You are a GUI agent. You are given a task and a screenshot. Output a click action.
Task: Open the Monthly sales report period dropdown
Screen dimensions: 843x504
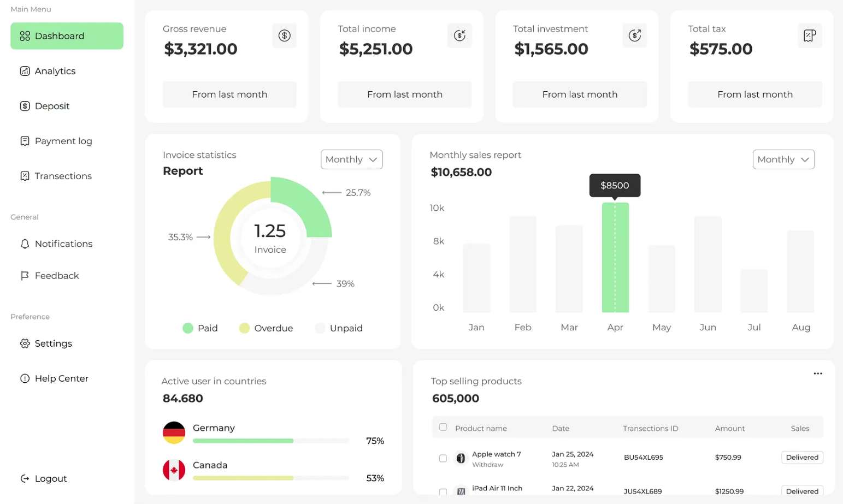coord(783,159)
